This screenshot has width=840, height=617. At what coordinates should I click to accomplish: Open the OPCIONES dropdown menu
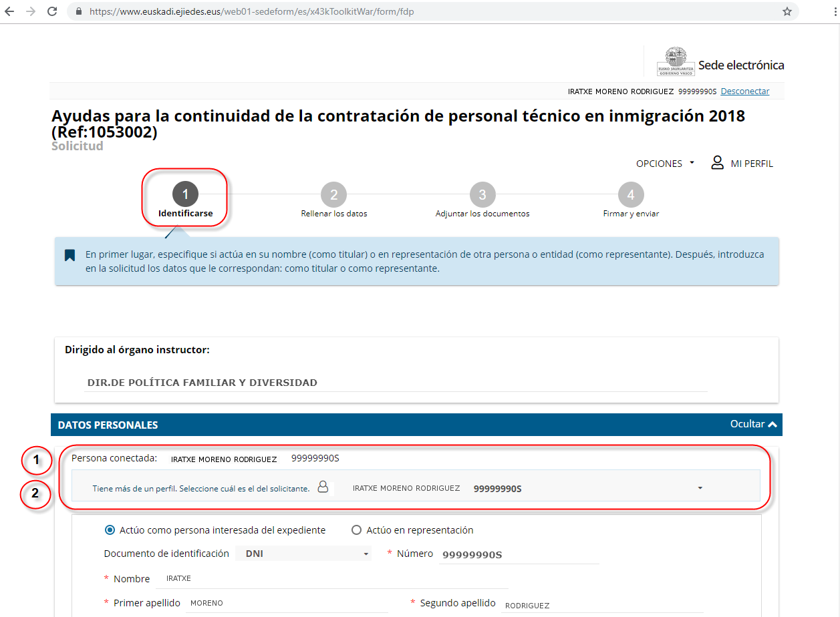pos(665,164)
